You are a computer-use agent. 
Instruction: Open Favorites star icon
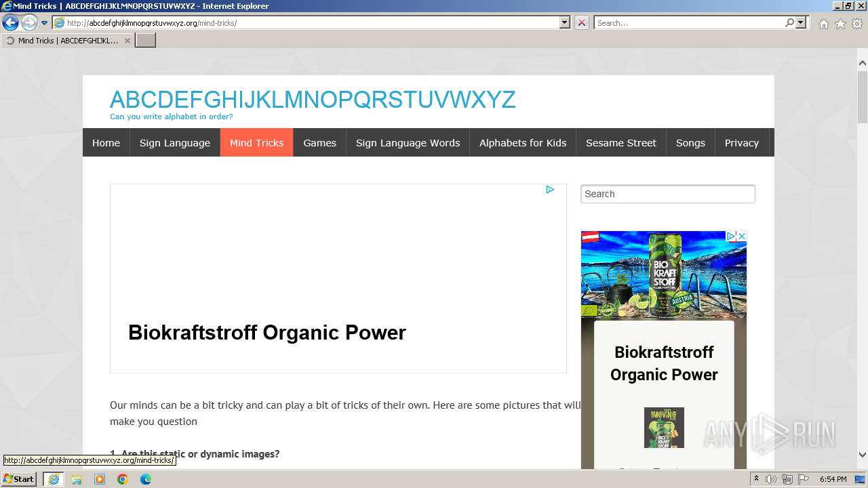click(x=840, y=24)
